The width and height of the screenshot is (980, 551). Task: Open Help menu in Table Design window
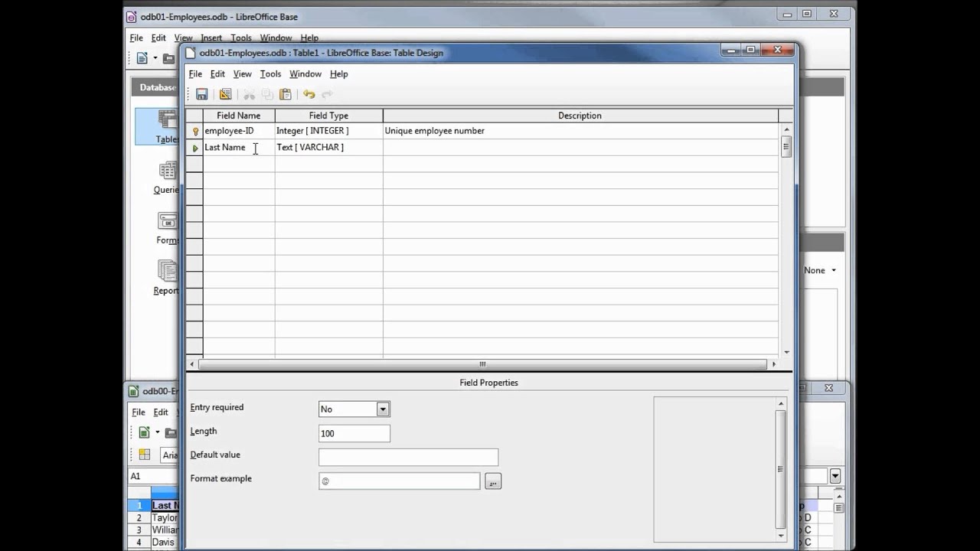click(x=338, y=74)
